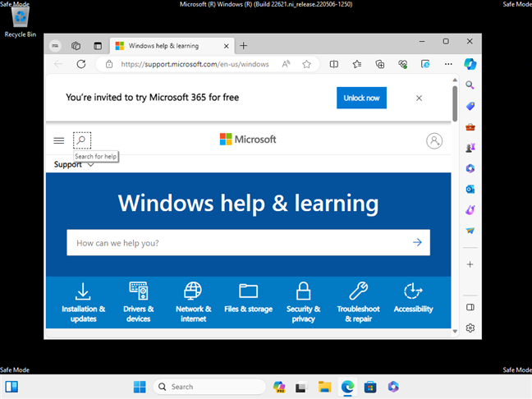Open the sidebar Tools briefcase icon
Viewport: 532px width, 399px height.
pos(470,127)
